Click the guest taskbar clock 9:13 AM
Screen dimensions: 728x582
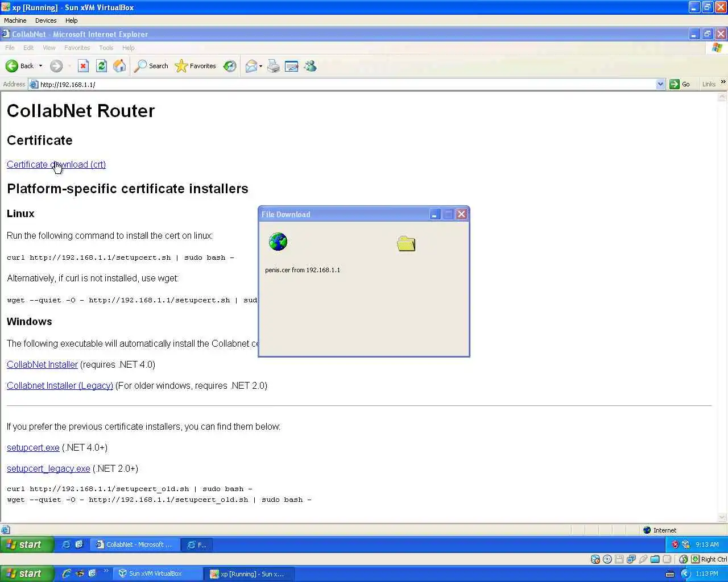pos(707,544)
